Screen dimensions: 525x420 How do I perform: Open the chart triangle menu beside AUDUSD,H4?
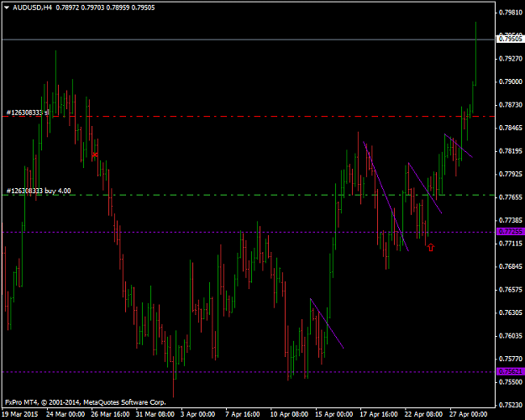click(7, 8)
